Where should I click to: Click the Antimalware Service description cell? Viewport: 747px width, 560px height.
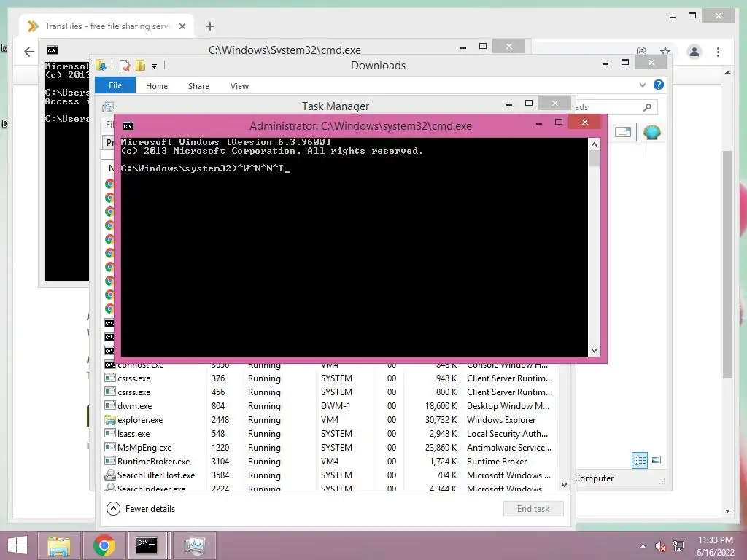coord(508,448)
